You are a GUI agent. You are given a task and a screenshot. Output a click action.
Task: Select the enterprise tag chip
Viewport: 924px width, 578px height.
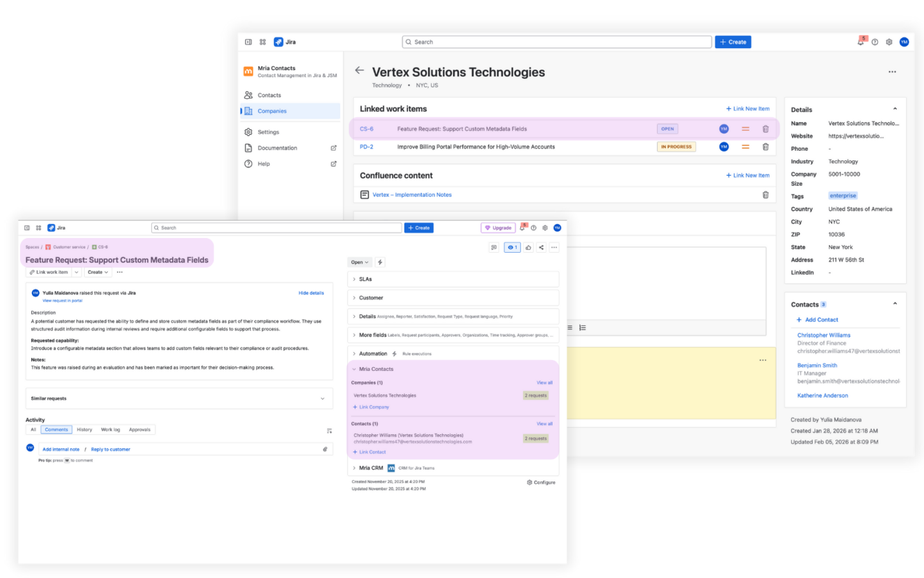(842, 195)
